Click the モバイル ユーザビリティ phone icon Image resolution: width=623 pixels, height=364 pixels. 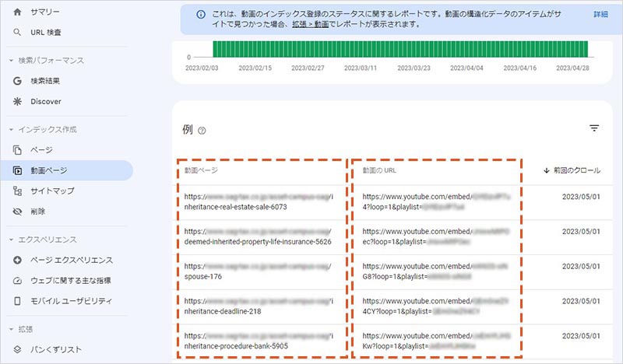[x=18, y=300]
